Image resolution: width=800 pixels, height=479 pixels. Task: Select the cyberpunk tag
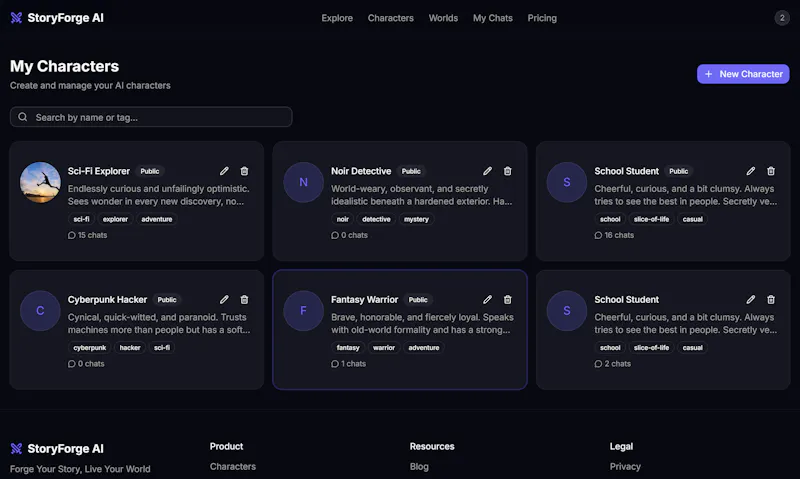coord(90,347)
